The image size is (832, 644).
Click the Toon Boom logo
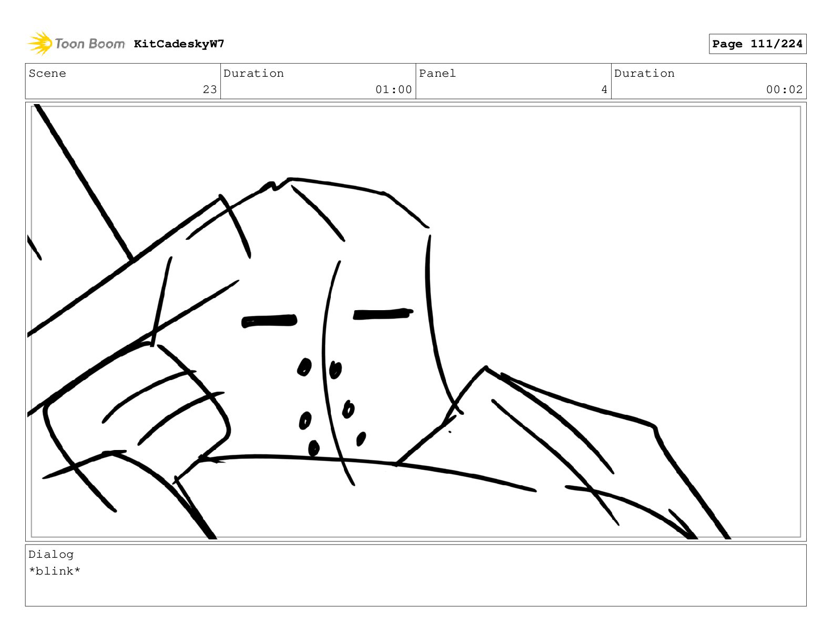[x=76, y=44]
